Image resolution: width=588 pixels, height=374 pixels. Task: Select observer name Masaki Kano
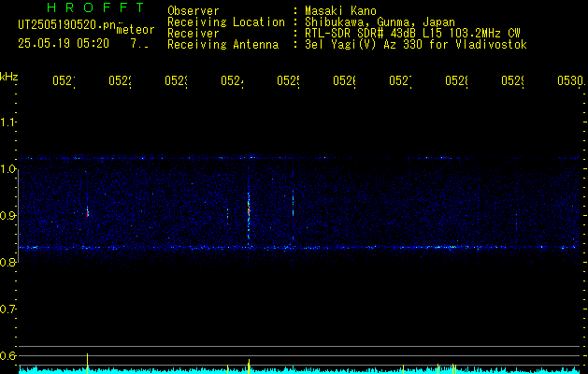[340, 11]
